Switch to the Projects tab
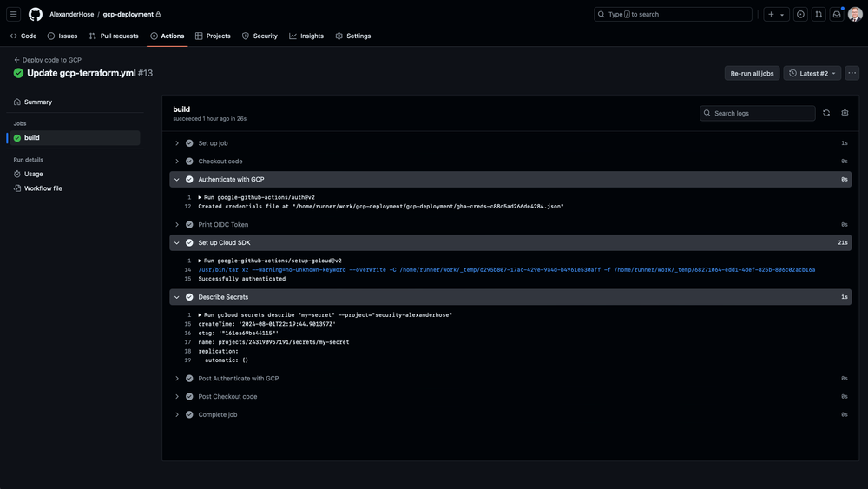This screenshot has height=489, width=868. (214, 36)
